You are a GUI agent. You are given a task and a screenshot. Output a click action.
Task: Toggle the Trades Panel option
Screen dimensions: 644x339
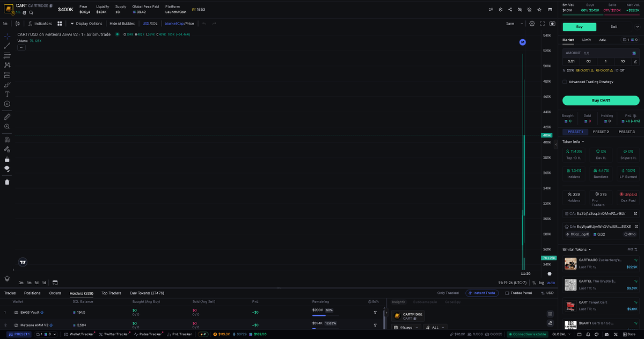click(518, 293)
